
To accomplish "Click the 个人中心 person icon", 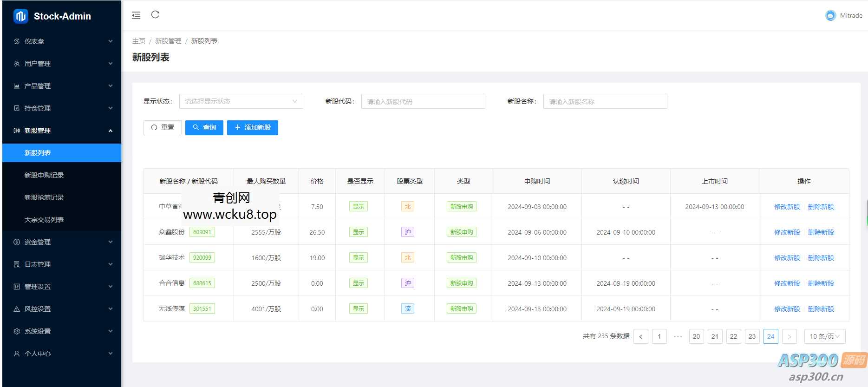I will [17, 354].
